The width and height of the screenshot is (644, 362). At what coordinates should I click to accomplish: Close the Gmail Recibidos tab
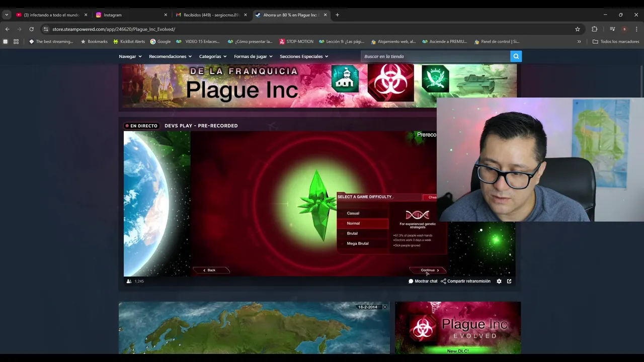(x=246, y=15)
